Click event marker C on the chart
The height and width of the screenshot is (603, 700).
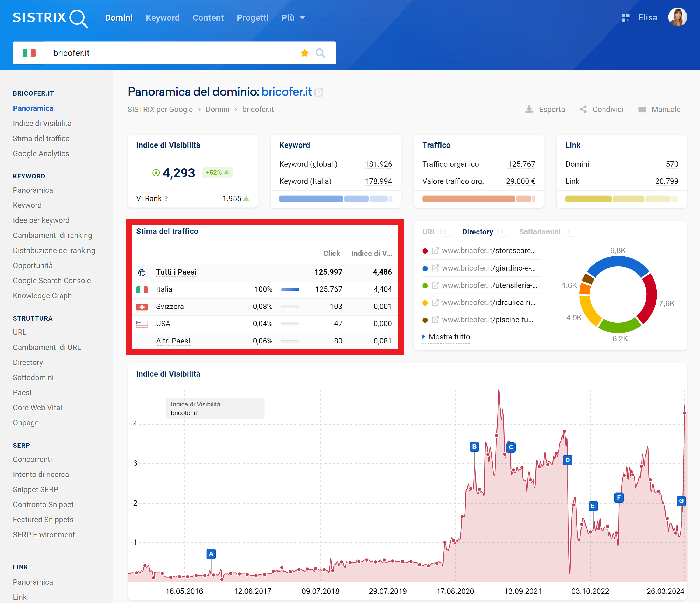point(511,447)
